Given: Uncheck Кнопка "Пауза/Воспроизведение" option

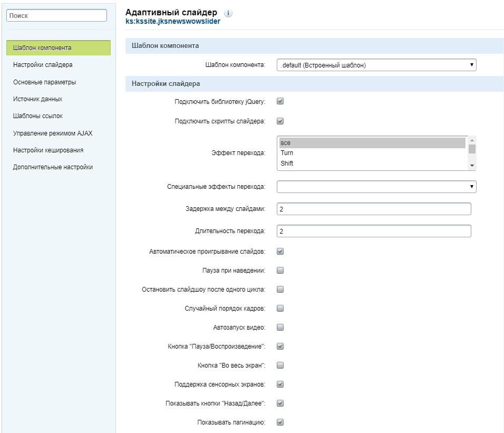Looking at the screenshot, I should point(280,346).
